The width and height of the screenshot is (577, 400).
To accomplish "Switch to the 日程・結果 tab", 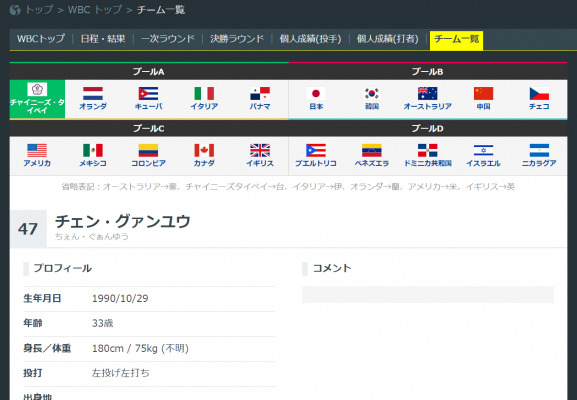I will click(103, 39).
